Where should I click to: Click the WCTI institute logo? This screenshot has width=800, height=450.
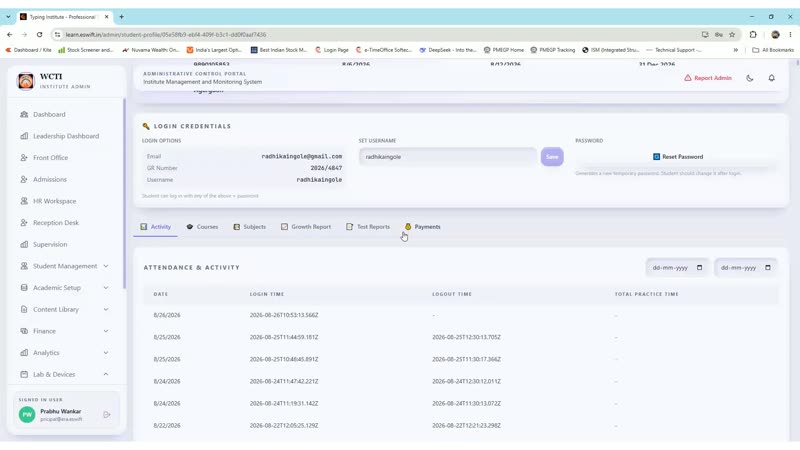pos(26,81)
